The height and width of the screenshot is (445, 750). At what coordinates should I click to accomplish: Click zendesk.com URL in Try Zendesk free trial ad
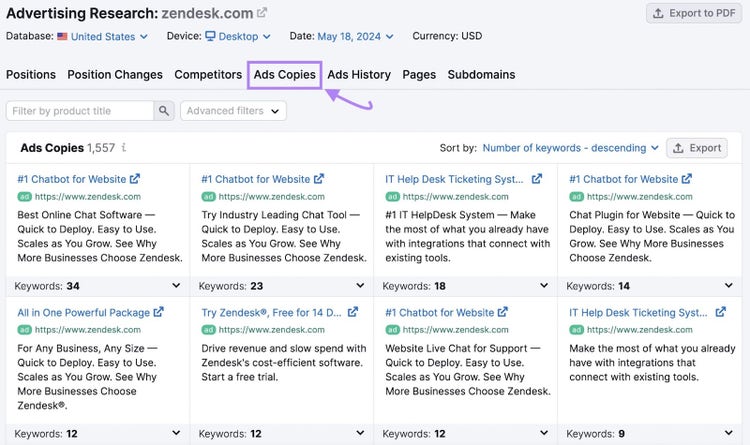point(272,330)
